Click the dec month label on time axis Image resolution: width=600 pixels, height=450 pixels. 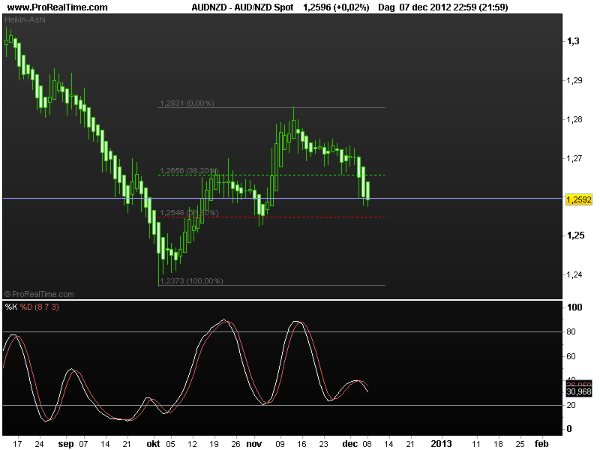pyautogui.click(x=350, y=443)
